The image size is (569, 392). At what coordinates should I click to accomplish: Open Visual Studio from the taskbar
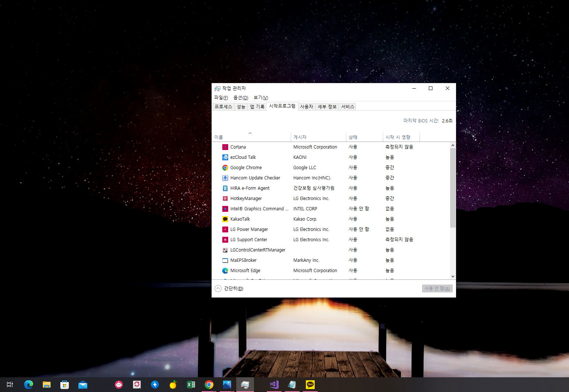pyautogui.click(x=274, y=385)
